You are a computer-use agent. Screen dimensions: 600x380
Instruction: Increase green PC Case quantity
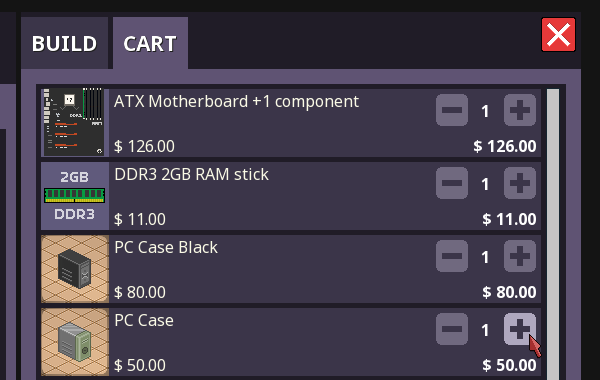coord(520,329)
